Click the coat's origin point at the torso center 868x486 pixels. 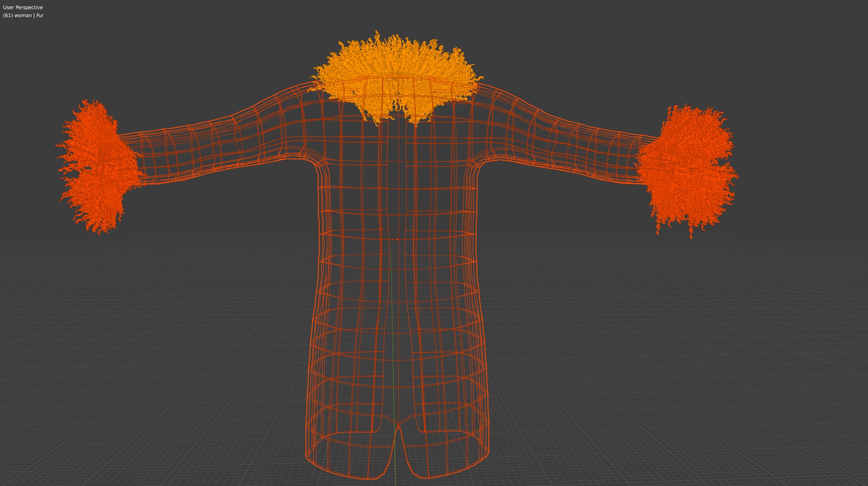coord(397,239)
